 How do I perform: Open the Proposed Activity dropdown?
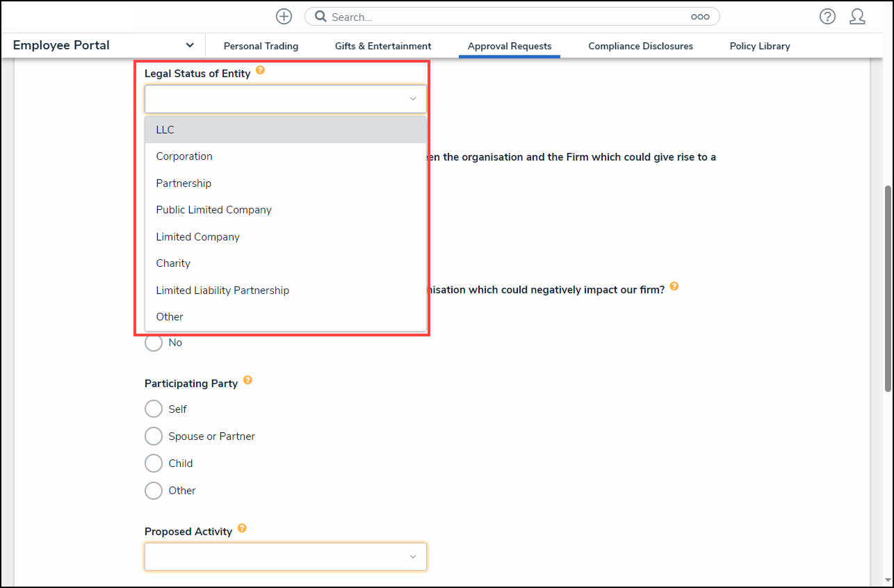point(285,557)
